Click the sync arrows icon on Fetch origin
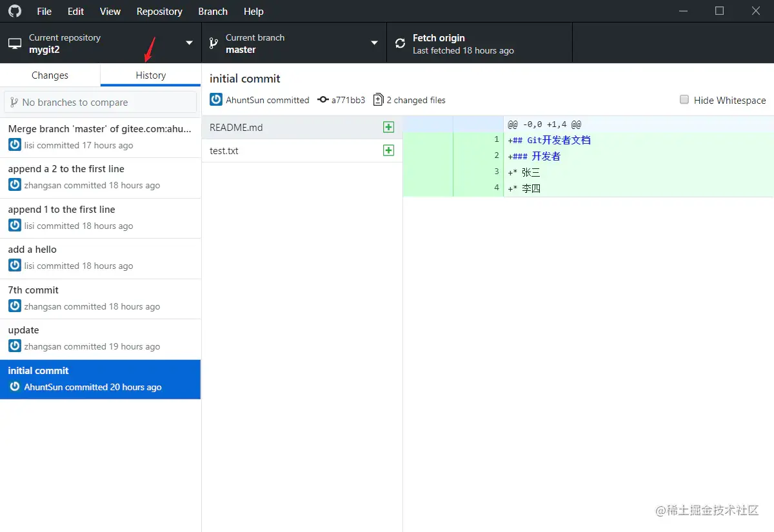774x532 pixels. tap(401, 43)
